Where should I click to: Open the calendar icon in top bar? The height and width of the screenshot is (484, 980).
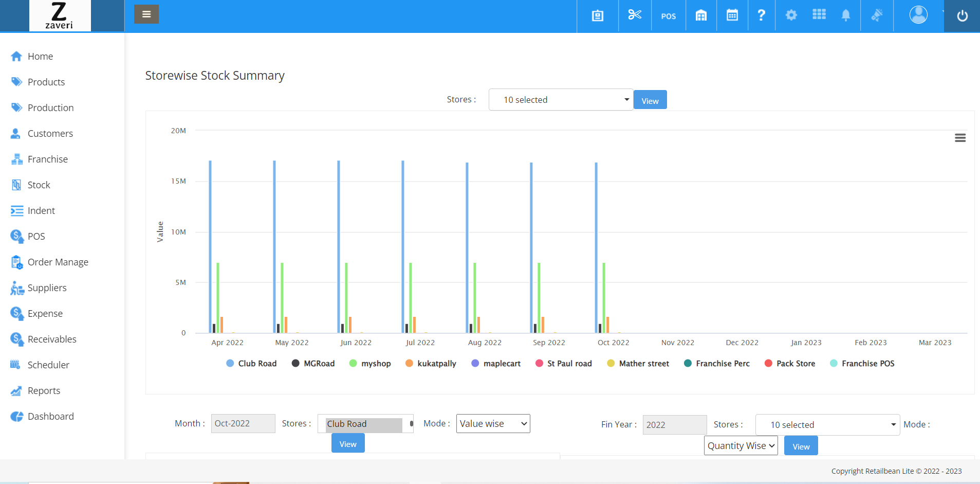[732, 15]
